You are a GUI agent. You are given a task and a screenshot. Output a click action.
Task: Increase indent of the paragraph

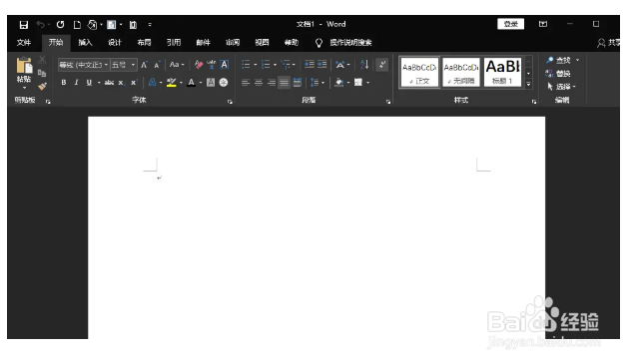pos(322,64)
